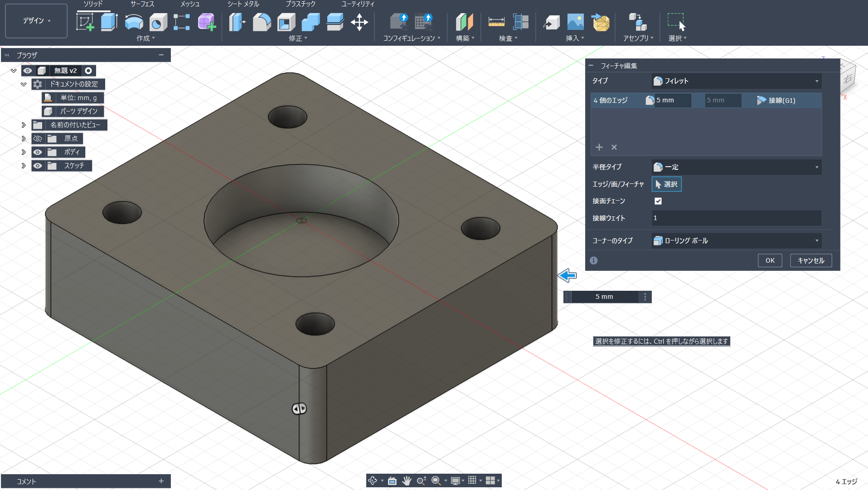
Task: Open the 修正 menu
Action: point(298,38)
